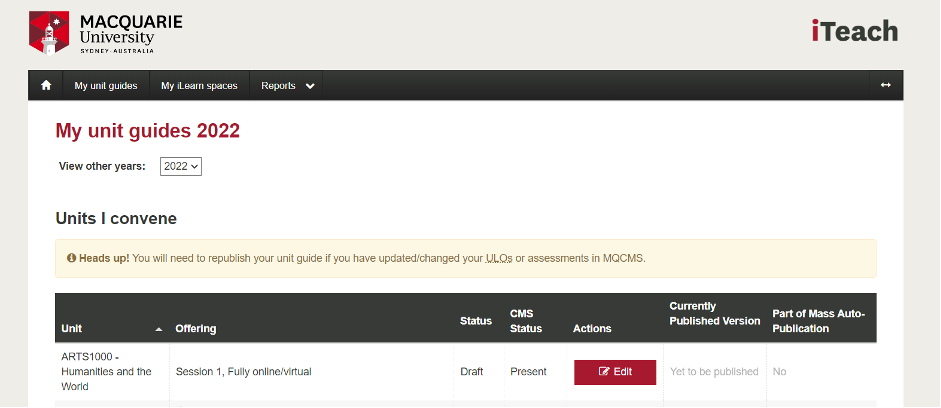Toggle page width with the arrows icon
This screenshot has height=408, width=941.
click(885, 85)
